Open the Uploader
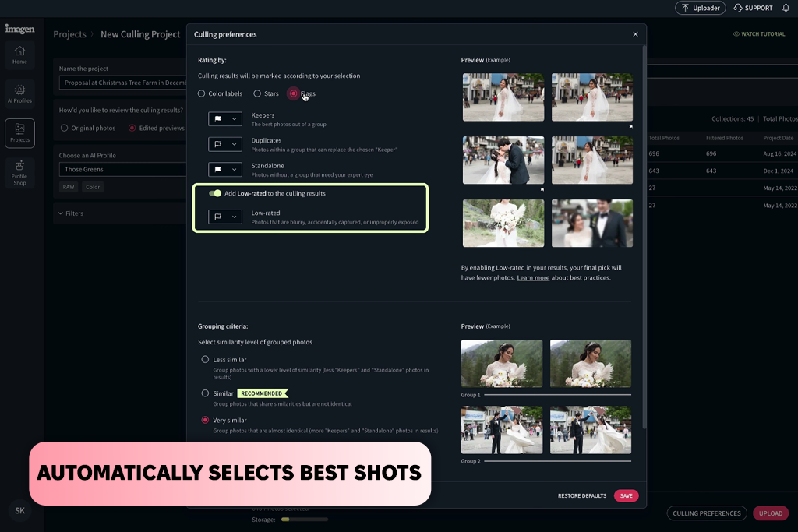This screenshot has height=532, width=798. pos(701,8)
